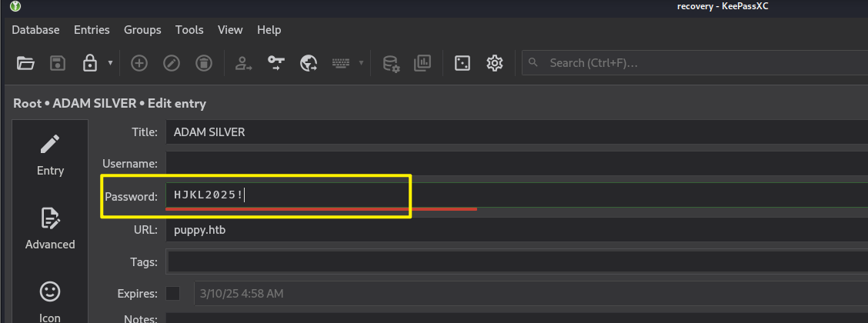Screen dimensions: 868x323
Task: Enable the Expires checkbox
Action: [173, 293]
